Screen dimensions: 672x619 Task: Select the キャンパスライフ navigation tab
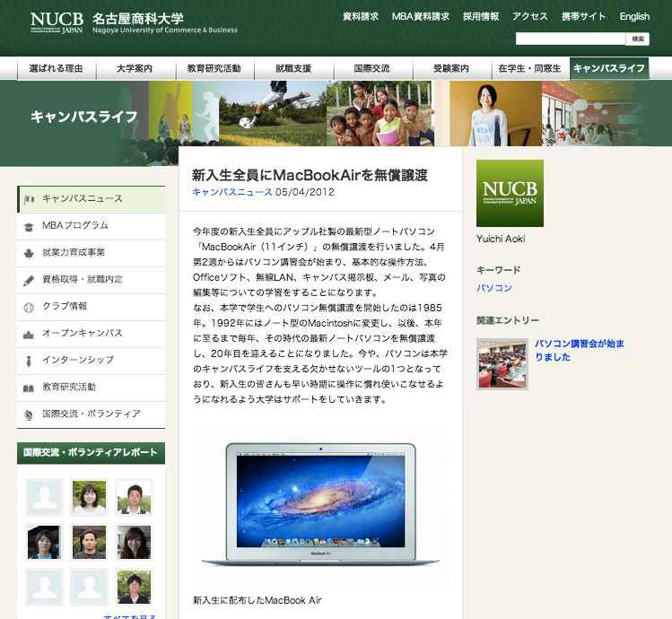tap(609, 68)
